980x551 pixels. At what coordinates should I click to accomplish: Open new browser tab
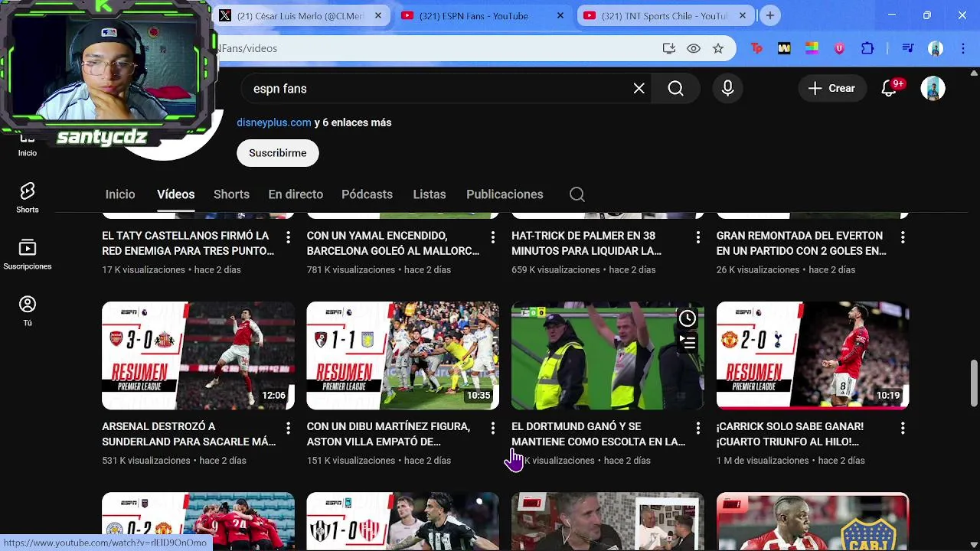pos(770,15)
